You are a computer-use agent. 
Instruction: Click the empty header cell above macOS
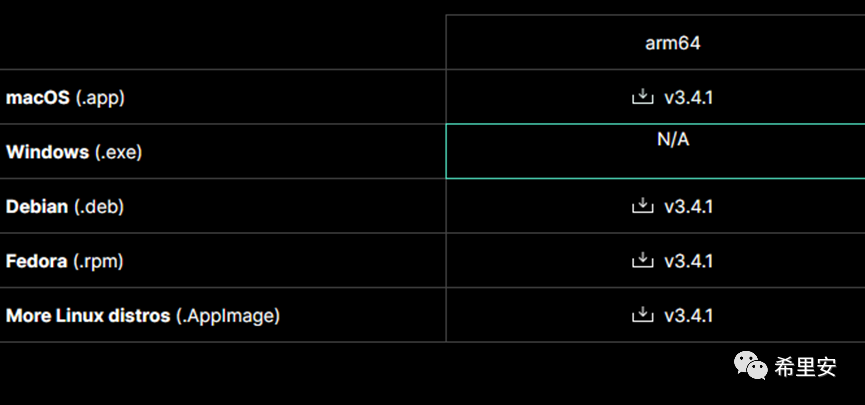[x=222, y=44]
